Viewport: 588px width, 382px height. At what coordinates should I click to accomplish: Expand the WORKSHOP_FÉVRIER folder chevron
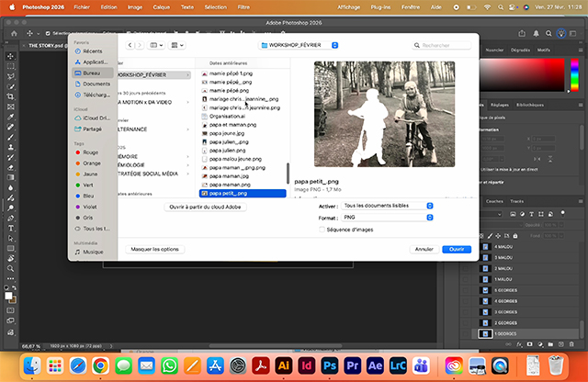click(187, 75)
